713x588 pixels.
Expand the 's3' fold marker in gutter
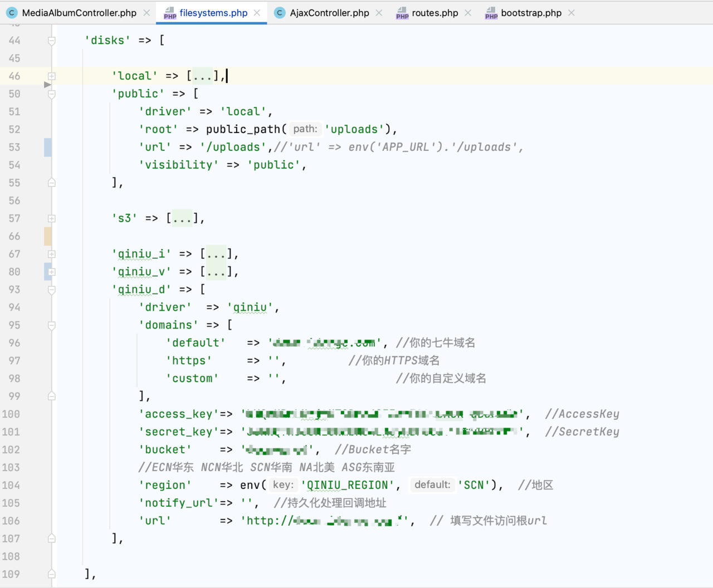pyautogui.click(x=51, y=219)
